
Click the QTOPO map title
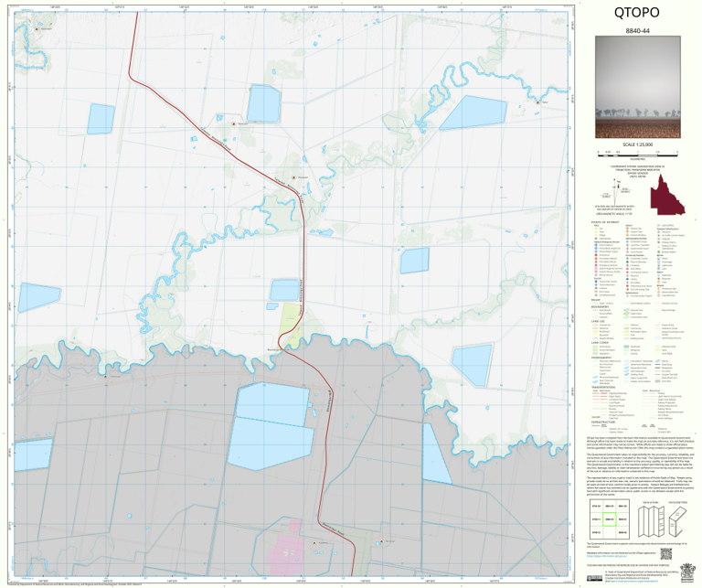coord(636,13)
